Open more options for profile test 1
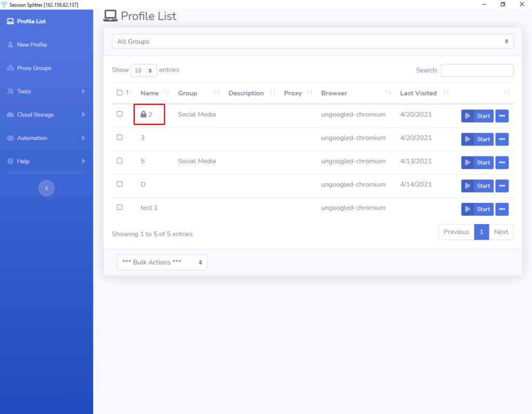This screenshot has width=532, height=414. 502,209
